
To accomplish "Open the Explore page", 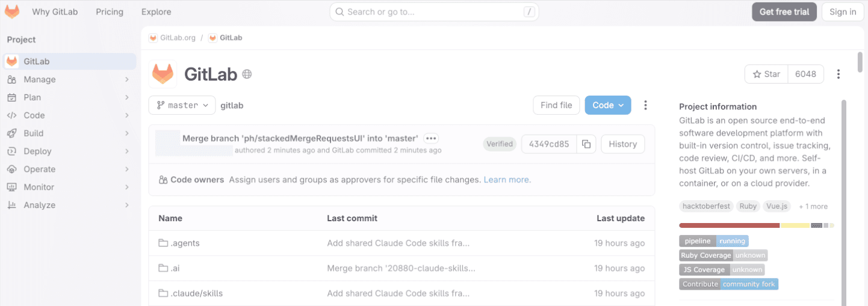I will pos(157,12).
